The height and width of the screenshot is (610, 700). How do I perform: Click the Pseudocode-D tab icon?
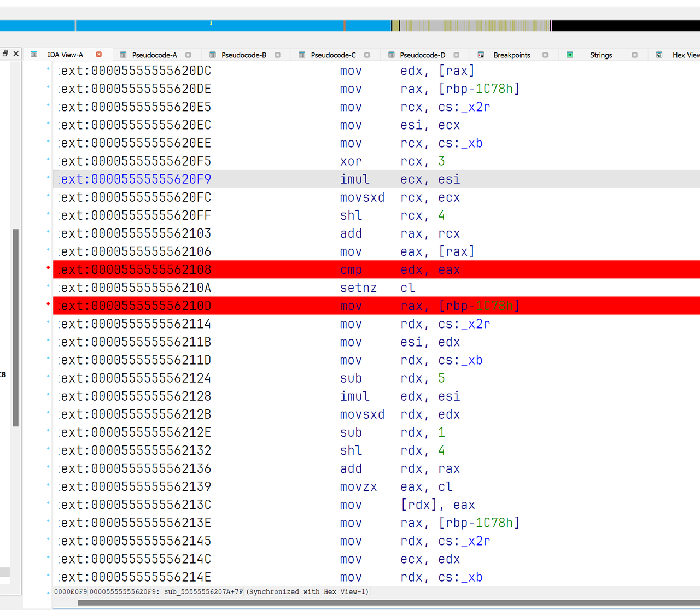(x=391, y=55)
